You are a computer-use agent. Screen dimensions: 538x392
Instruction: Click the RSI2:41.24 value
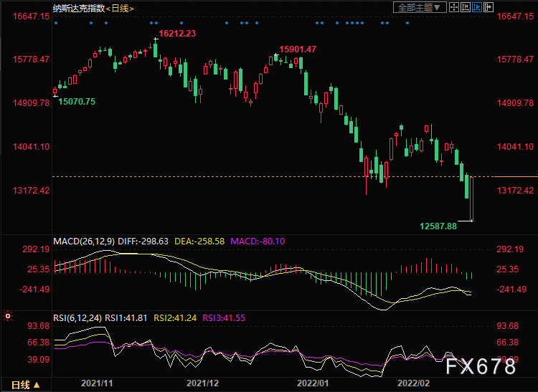(x=175, y=318)
